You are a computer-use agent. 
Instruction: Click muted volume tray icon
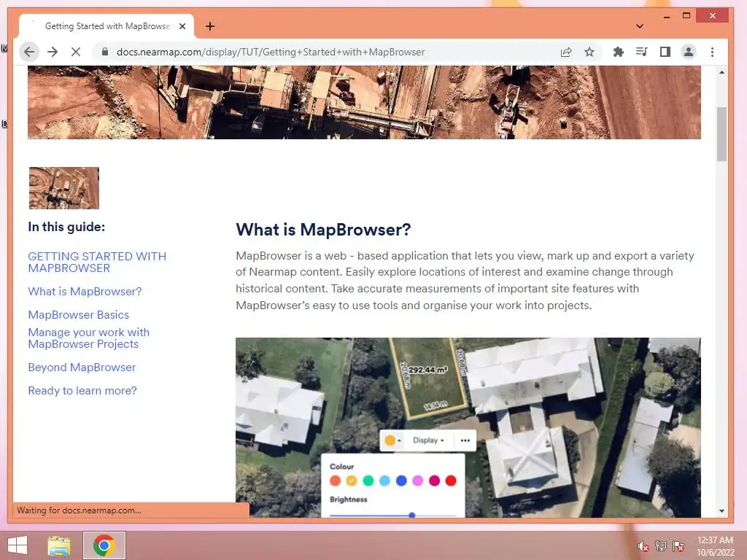[x=643, y=546]
